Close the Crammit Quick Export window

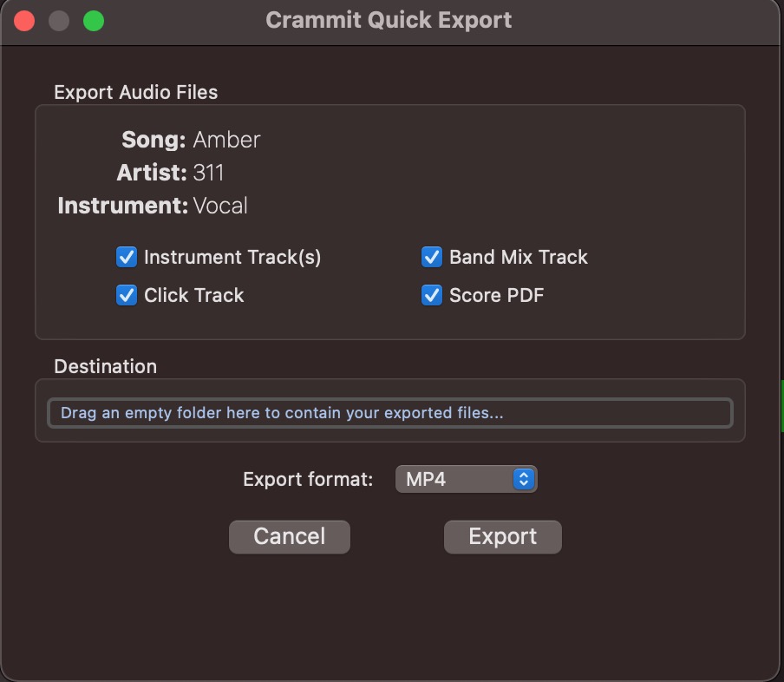pyautogui.click(x=24, y=21)
